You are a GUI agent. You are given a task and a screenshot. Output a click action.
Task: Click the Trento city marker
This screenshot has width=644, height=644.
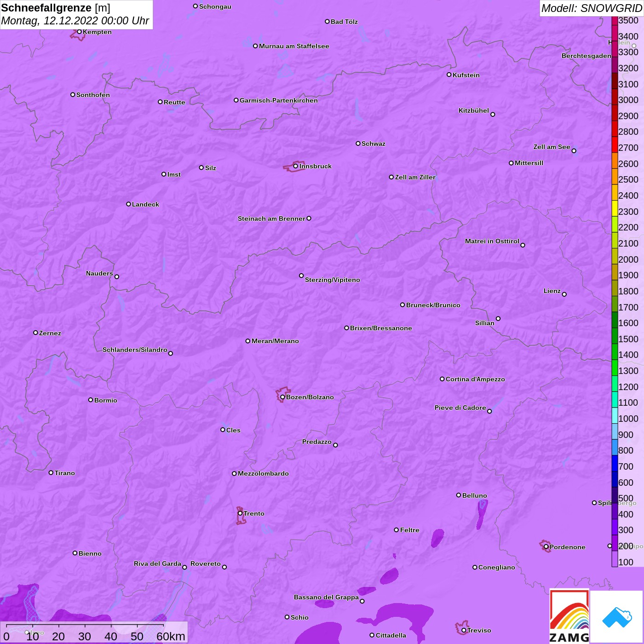pyautogui.click(x=240, y=513)
